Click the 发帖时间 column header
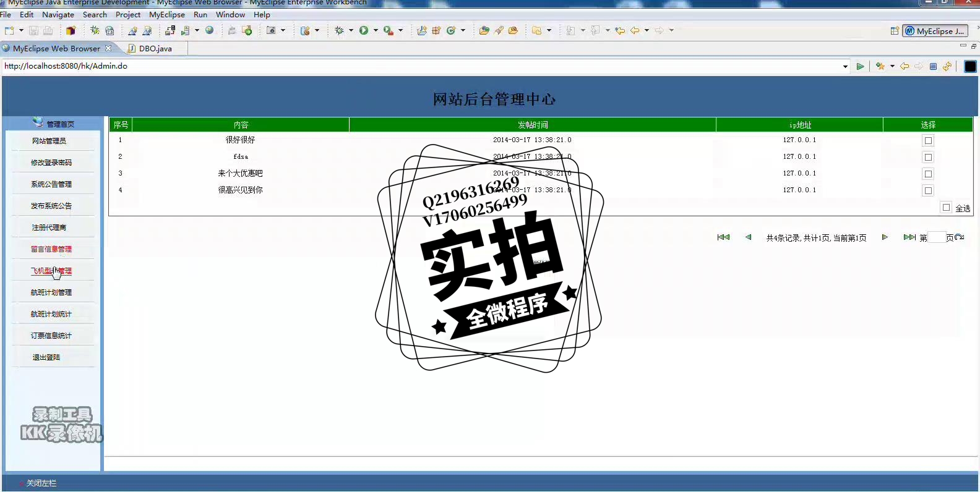This screenshot has height=492, width=980. (533, 125)
